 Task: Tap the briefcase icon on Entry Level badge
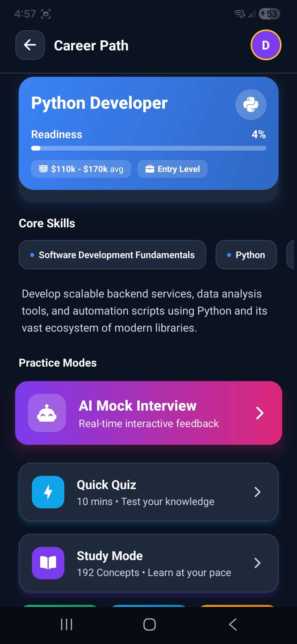(149, 169)
